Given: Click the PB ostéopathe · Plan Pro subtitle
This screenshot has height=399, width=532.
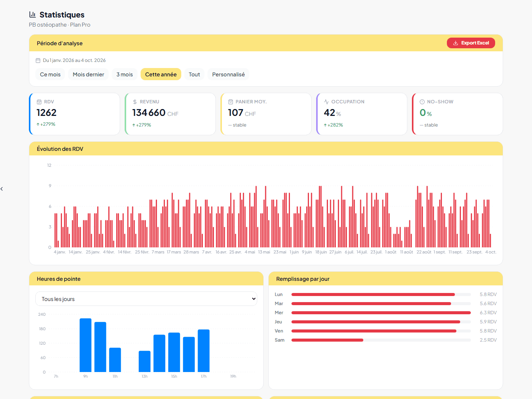Looking at the screenshot, I should coord(60,25).
